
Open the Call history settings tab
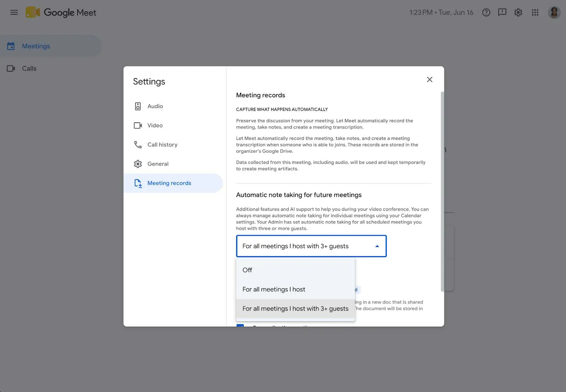click(x=173, y=145)
